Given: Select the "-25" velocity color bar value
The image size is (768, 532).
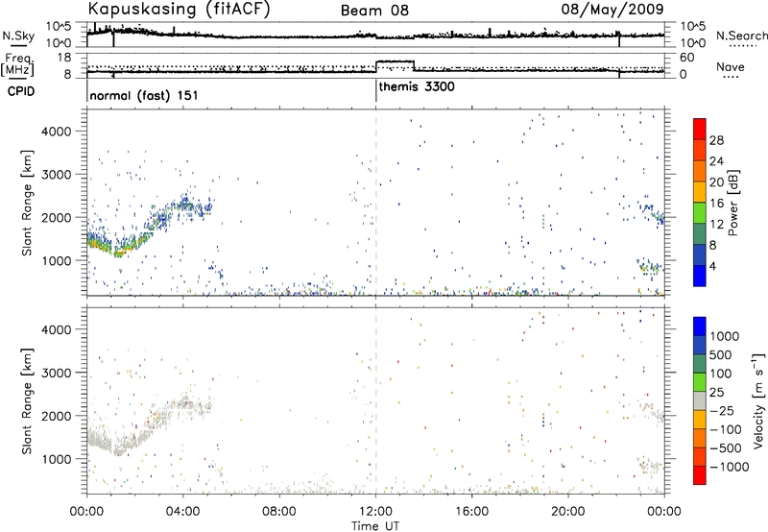Looking at the screenshot, I should (x=722, y=410).
